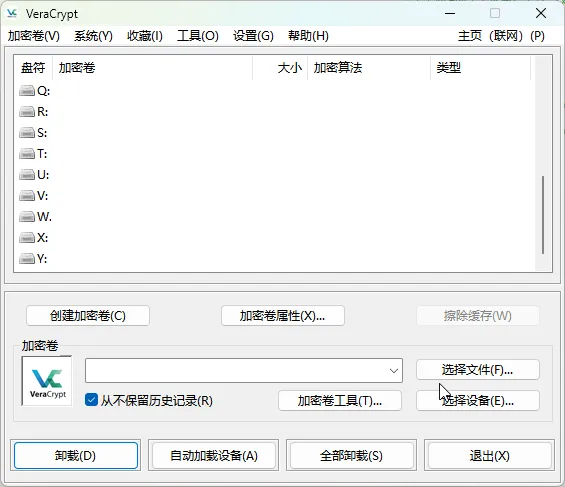Viewport: 565px width, 487px height.
Task: Click the 加密算法 column header
Action: [369, 68]
